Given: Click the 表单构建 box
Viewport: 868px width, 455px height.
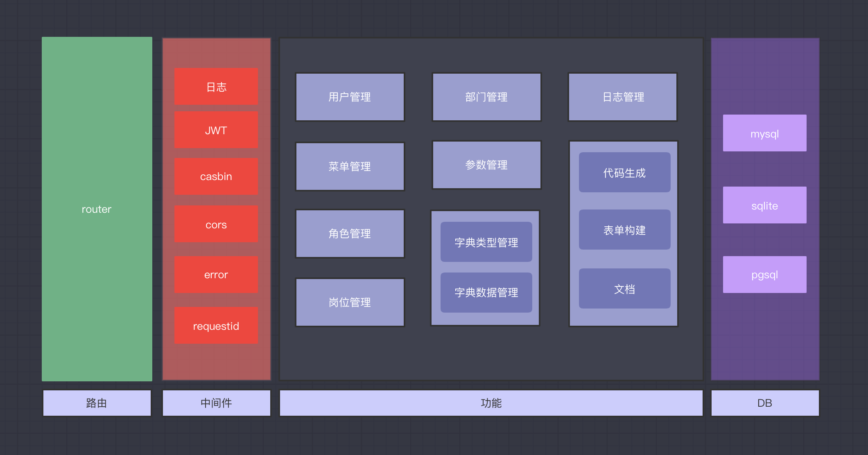Looking at the screenshot, I should click(x=624, y=230).
